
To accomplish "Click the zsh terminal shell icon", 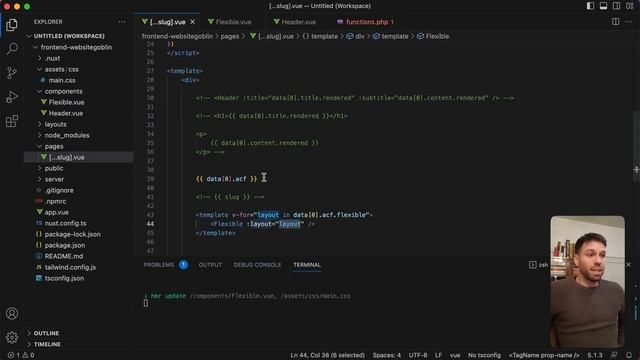I will coord(533,265).
